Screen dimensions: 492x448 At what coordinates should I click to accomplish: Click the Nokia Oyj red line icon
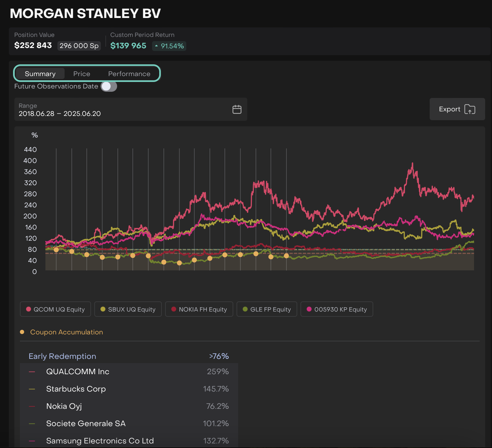tap(32, 406)
